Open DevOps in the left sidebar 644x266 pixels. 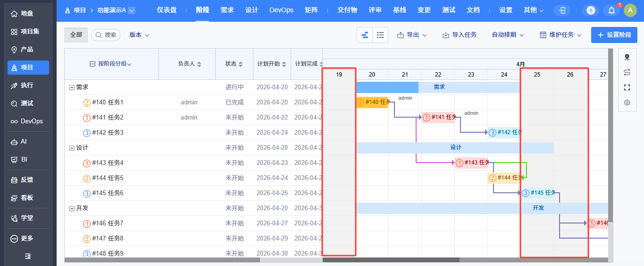[28, 121]
